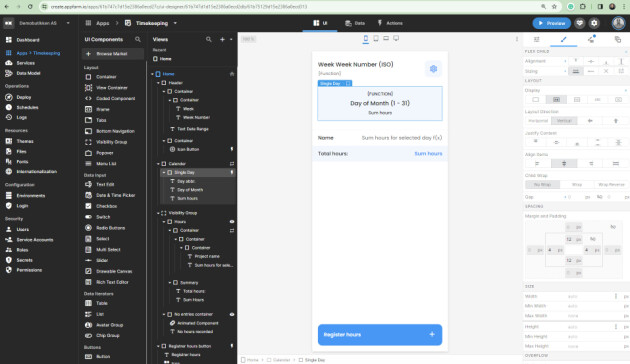
Task: Collapse the Visibility Group tree node
Action: tap(158, 213)
